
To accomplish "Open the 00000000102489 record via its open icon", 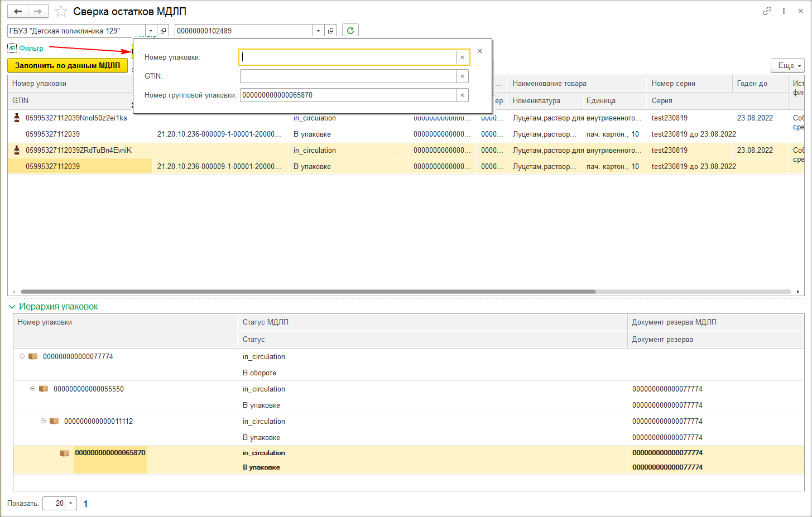I will (330, 31).
